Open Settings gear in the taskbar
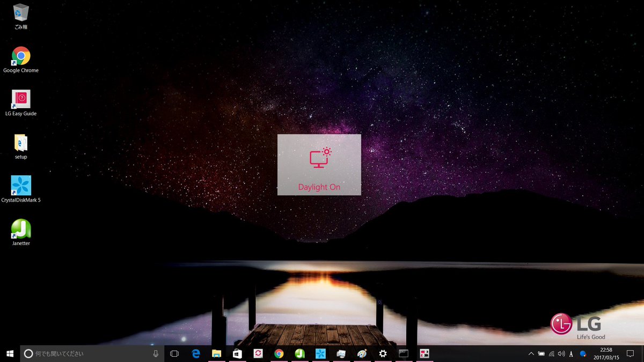 coord(383,353)
